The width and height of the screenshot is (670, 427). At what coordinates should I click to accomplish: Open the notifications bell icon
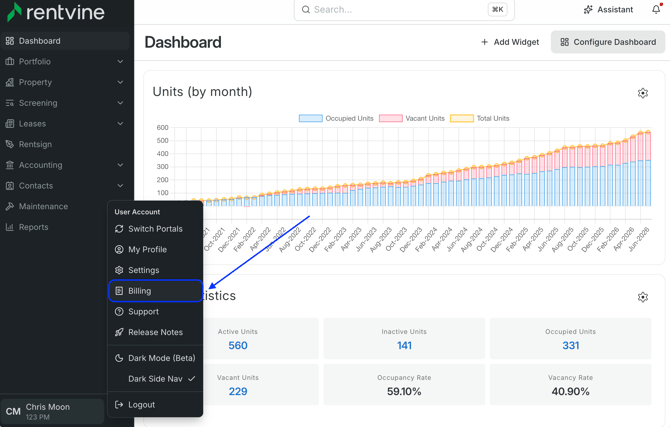click(656, 9)
